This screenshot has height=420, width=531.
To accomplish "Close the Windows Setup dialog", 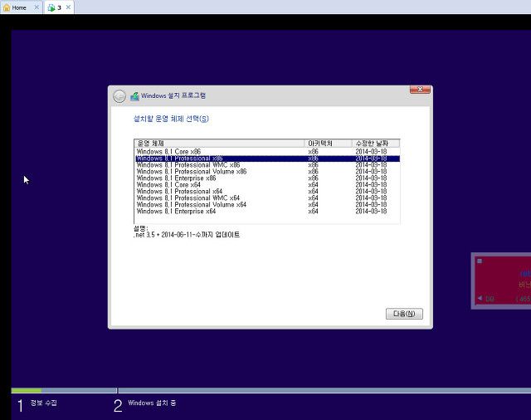I will click(420, 89).
